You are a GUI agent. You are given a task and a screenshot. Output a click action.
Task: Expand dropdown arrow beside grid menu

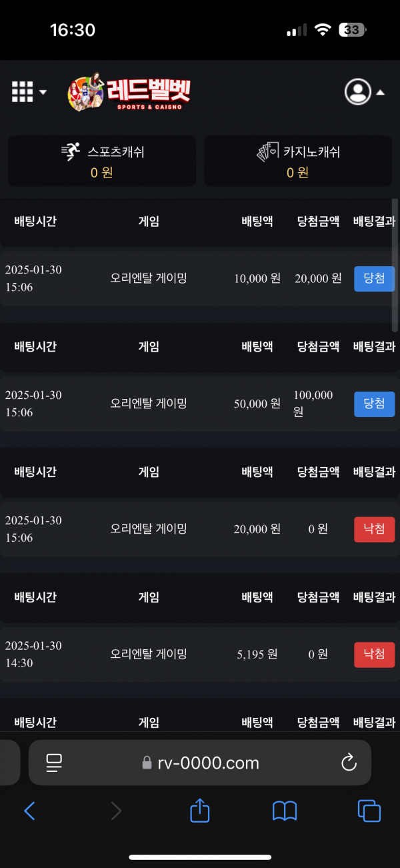point(43,92)
